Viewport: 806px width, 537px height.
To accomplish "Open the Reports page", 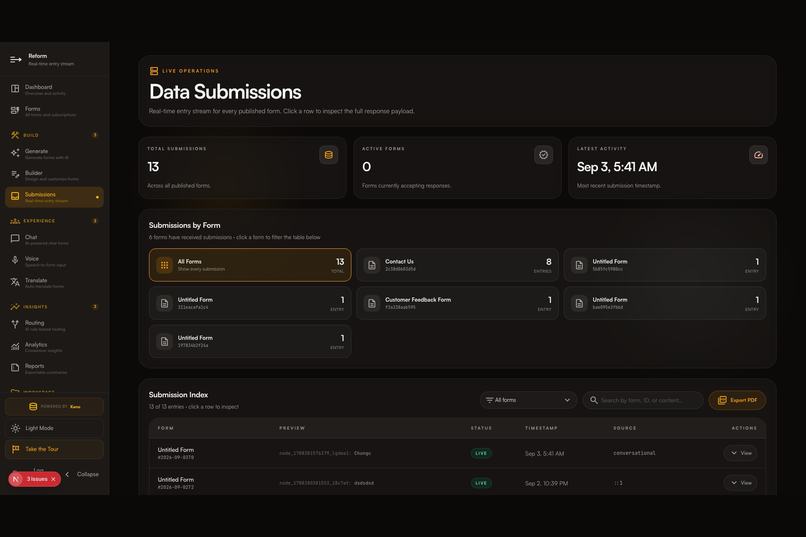I will point(54,368).
